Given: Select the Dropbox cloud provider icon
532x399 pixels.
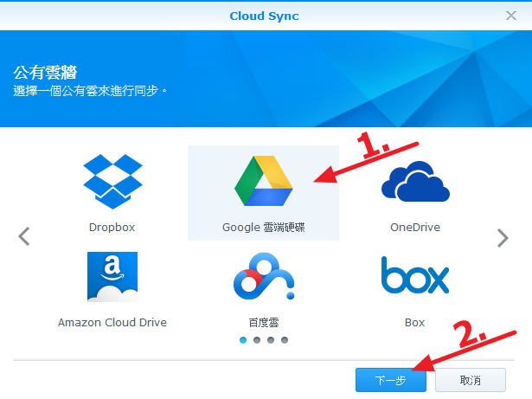Looking at the screenshot, I should [x=112, y=182].
